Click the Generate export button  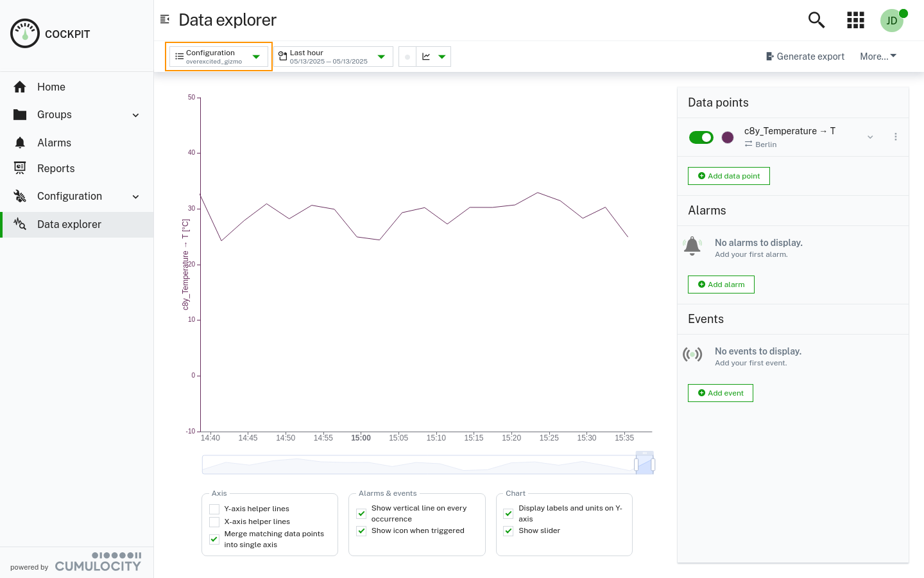click(x=805, y=57)
